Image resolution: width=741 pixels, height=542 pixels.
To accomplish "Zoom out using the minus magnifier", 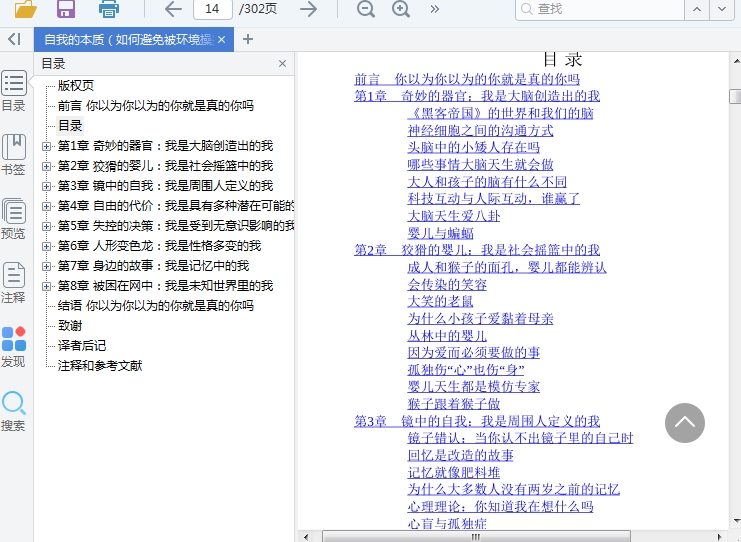I will pyautogui.click(x=366, y=9).
